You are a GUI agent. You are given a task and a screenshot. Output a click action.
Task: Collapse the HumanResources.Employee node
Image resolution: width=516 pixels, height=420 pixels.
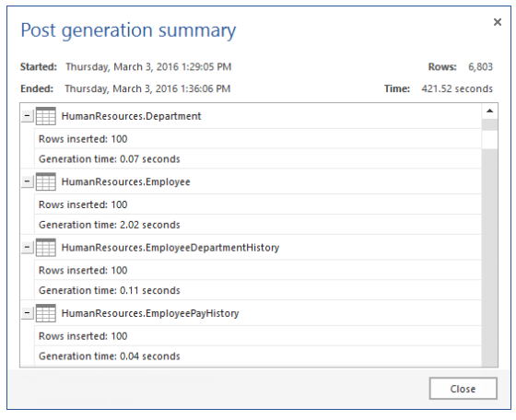click(x=28, y=181)
